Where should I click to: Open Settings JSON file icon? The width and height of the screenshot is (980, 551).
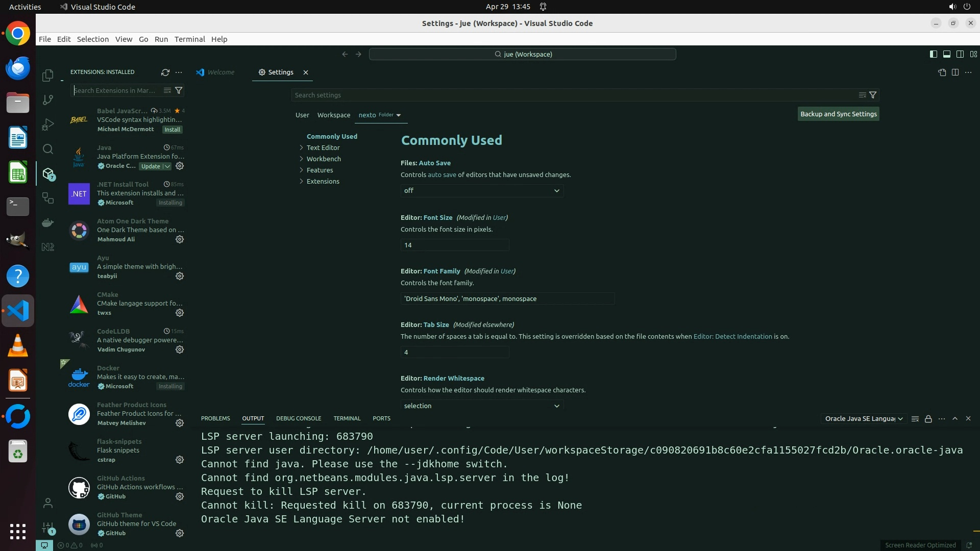click(942, 72)
